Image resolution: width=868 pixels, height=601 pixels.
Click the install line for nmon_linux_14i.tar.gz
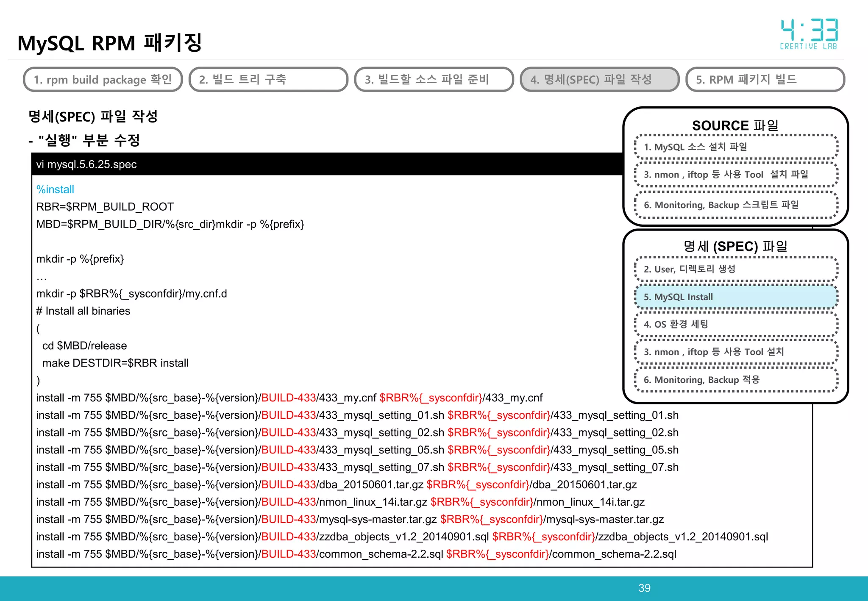point(340,502)
